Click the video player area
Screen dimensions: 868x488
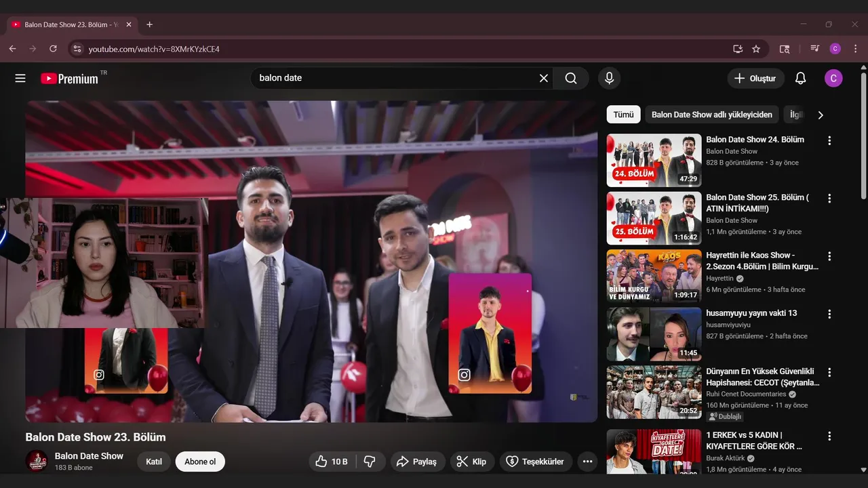(311, 262)
